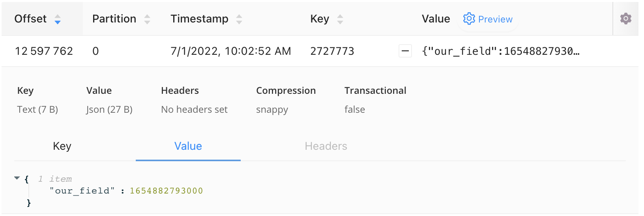Click the truncated our_field value cell

tap(500, 51)
